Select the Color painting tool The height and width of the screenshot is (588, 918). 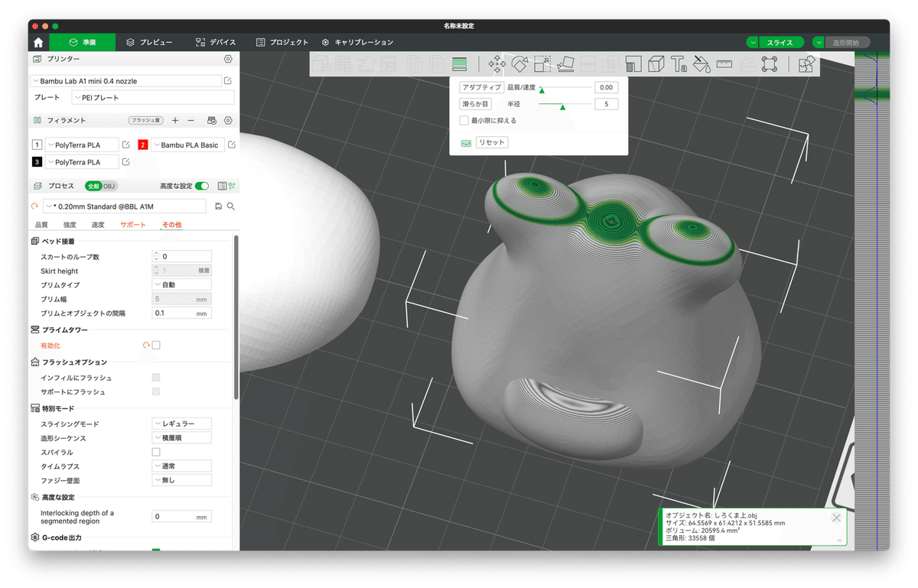(702, 64)
